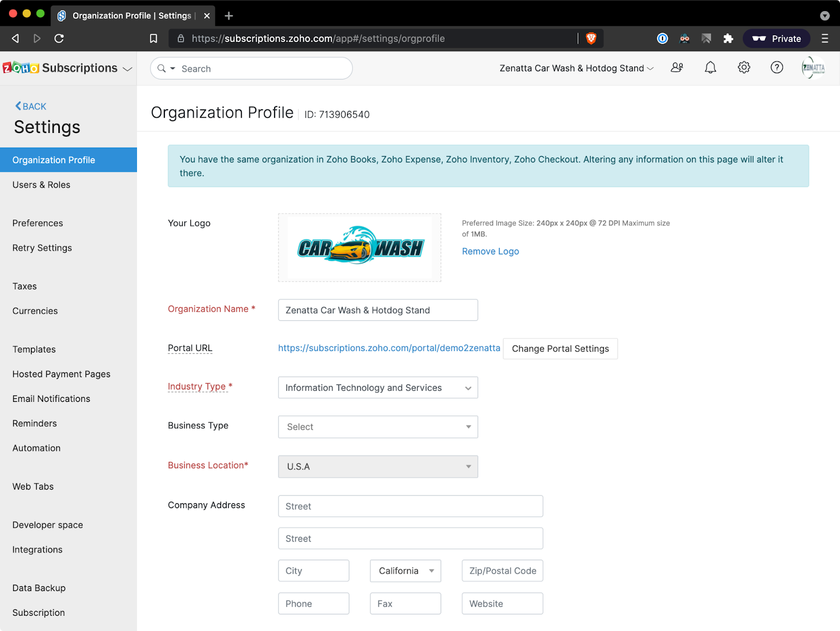840x631 pixels.
Task: Click the search magnifier icon
Action: (162, 68)
